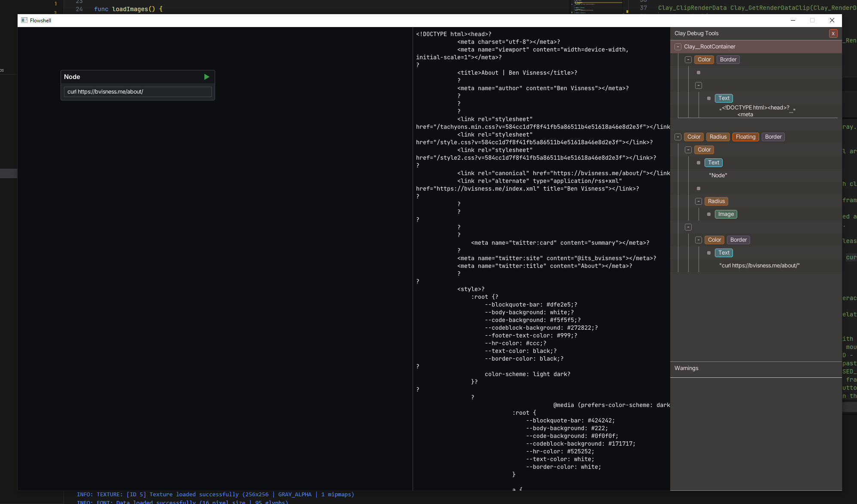Image resolution: width=857 pixels, height=504 pixels.
Task: Click the Border badge in Floating row
Action: [x=773, y=137]
